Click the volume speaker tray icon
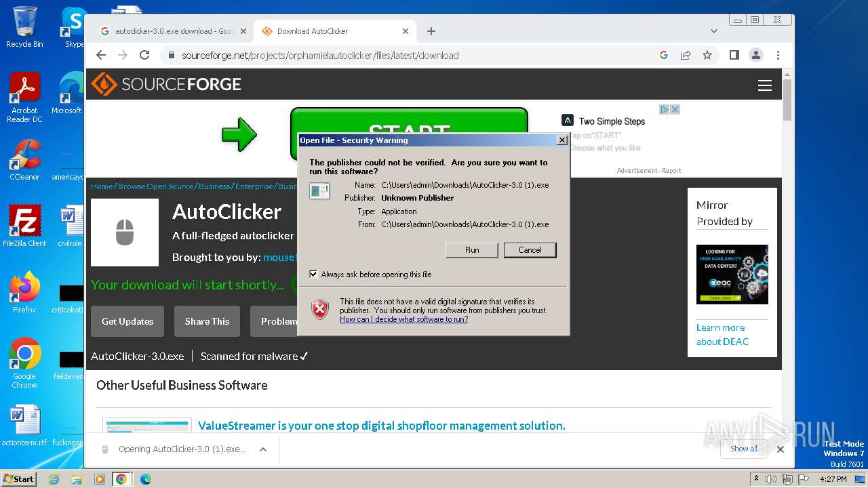This screenshot has height=488, width=868. click(x=771, y=479)
